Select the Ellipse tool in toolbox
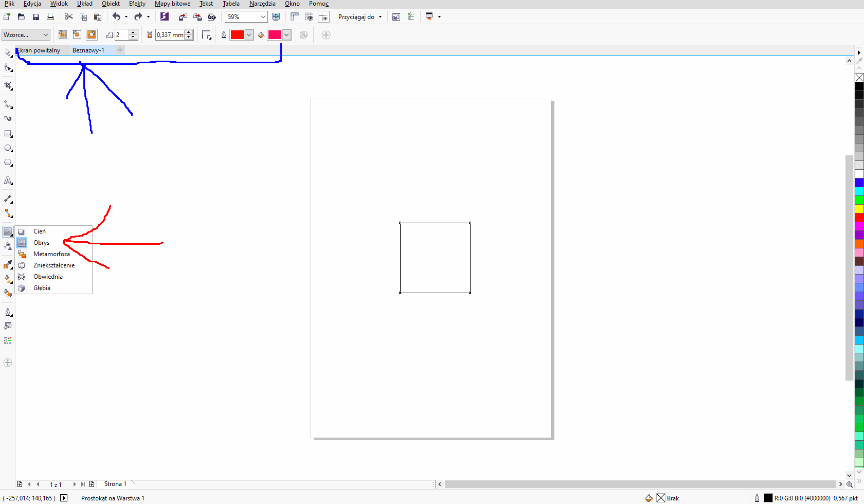 pyautogui.click(x=8, y=148)
